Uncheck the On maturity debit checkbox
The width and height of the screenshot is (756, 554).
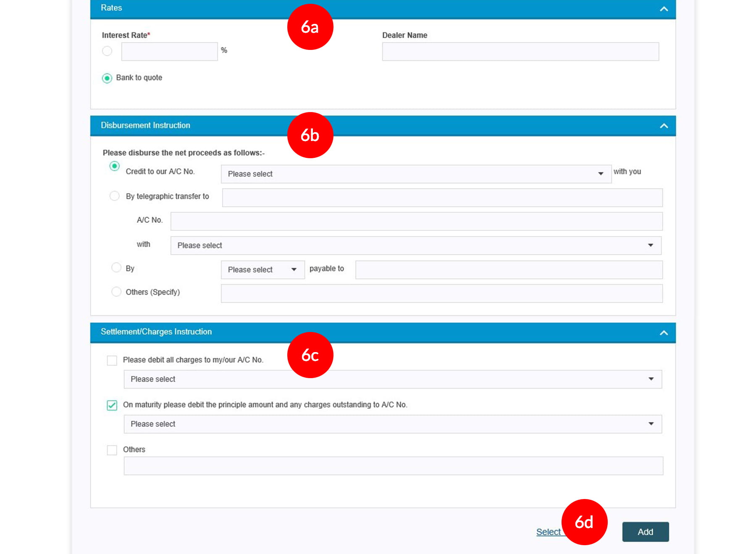[112, 405]
